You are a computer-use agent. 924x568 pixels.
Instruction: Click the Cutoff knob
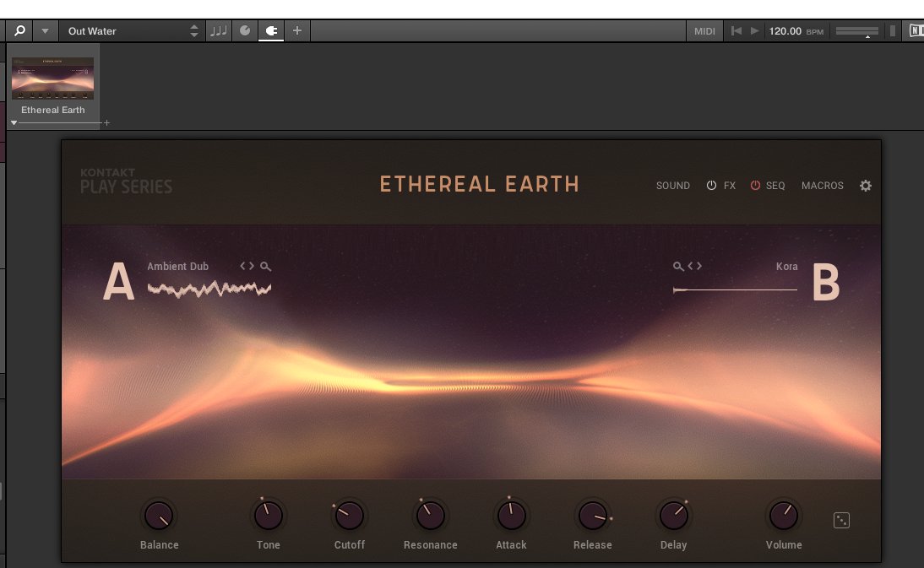click(350, 516)
